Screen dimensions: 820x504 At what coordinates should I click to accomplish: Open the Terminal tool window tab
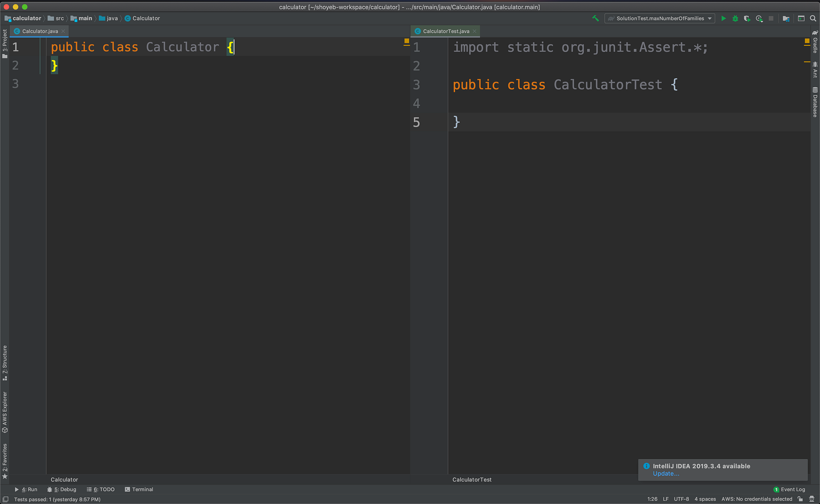[x=139, y=489]
